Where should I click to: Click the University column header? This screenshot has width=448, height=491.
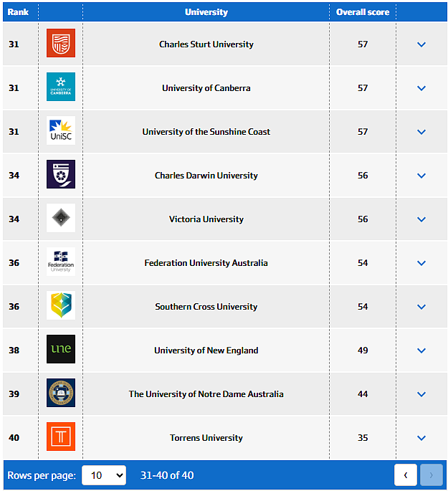(x=206, y=12)
